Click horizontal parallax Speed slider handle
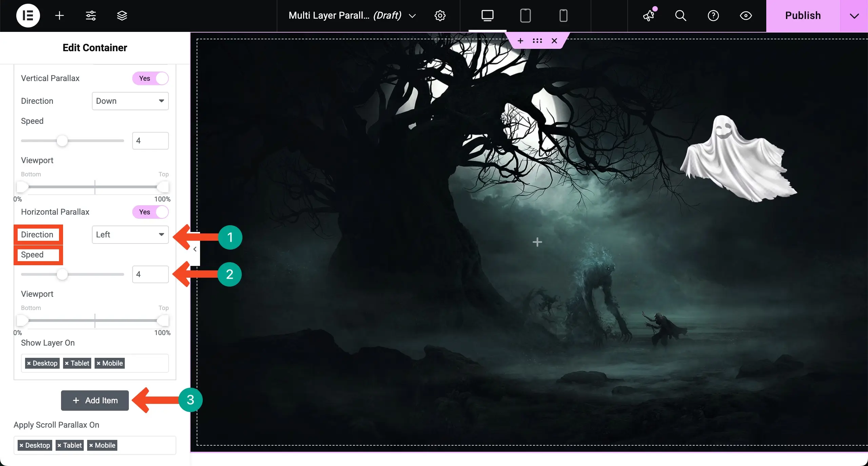This screenshot has width=868, height=466. pos(62,274)
